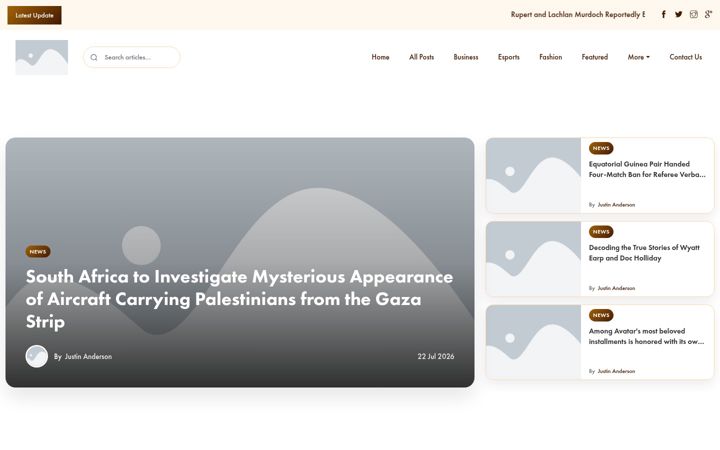Click author name under Wyatt Earp article
This screenshot has width=720, height=450.
point(616,288)
